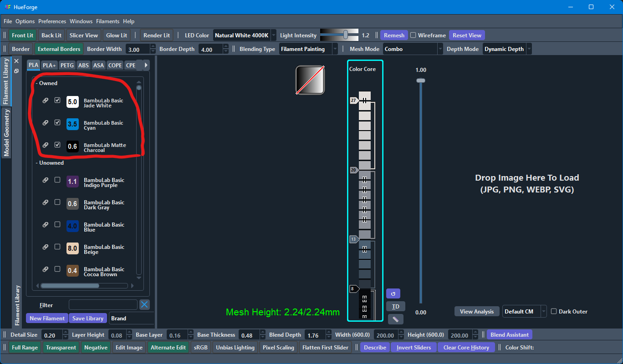The width and height of the screenshot is (623, 364).
Task: Open the Blend Assistant
Action: click(x=509, y=334)
